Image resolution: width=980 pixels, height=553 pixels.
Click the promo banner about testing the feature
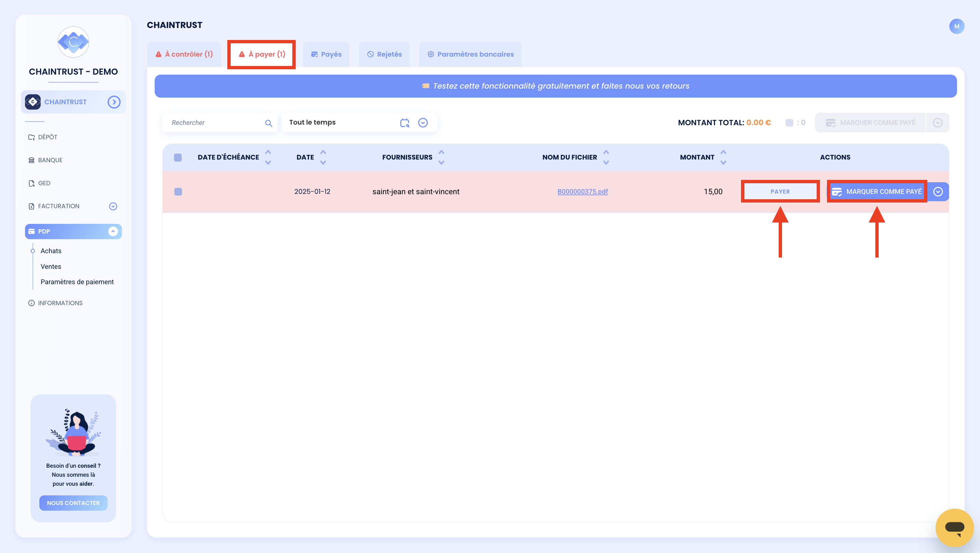point(555,86)
